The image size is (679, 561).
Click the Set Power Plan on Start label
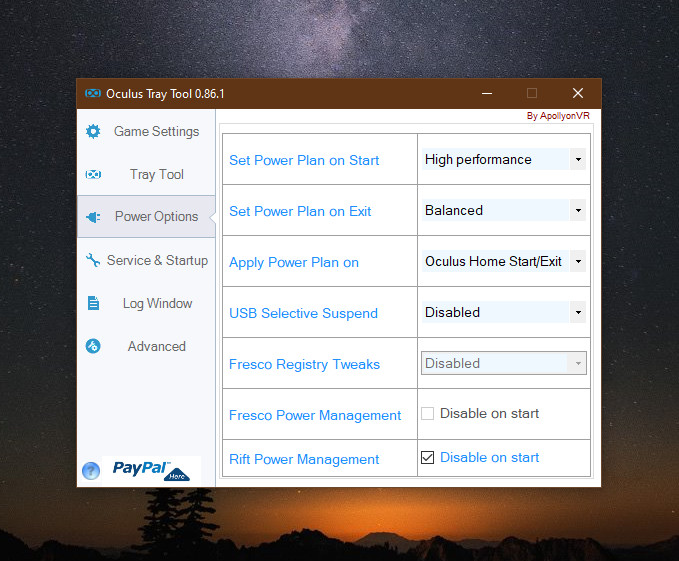(x=304, y=160)
